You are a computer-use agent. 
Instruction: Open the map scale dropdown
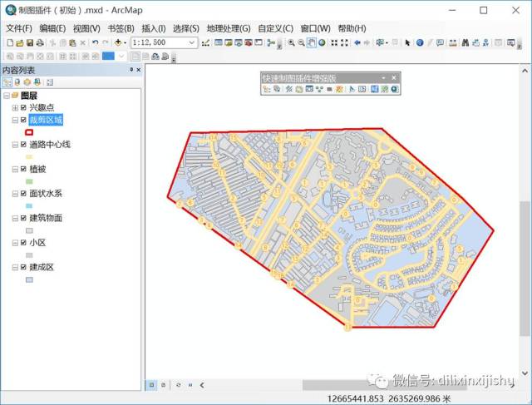(x=192, y=42)
